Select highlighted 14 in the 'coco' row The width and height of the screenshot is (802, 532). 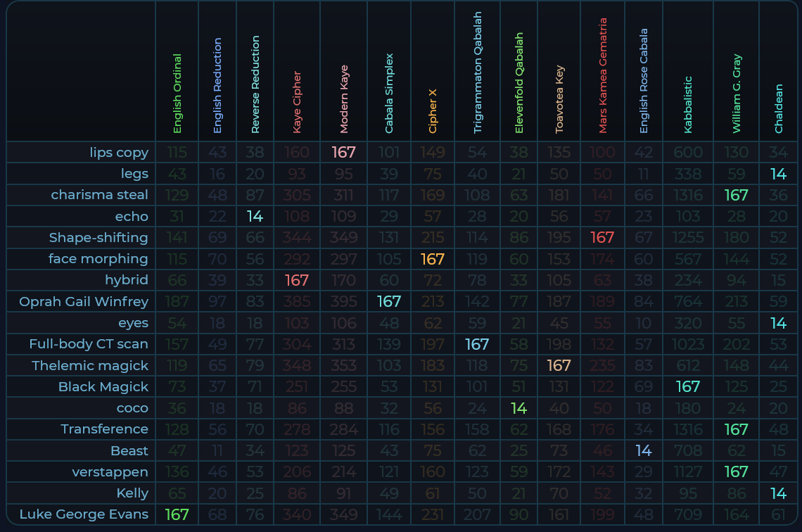click(518, 408)
